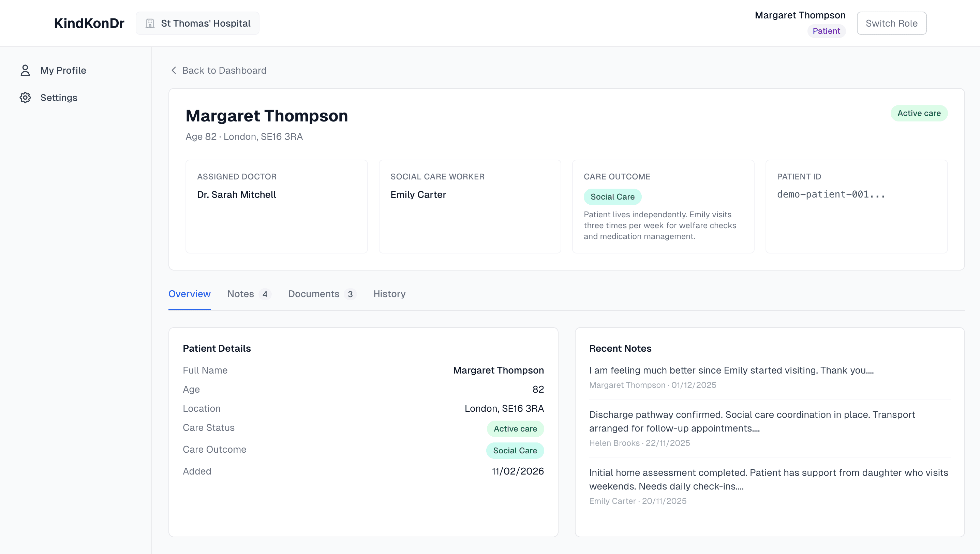Click the back chevron arrow icon
Viewport: 980px width, 554px height.
(174, 70)
